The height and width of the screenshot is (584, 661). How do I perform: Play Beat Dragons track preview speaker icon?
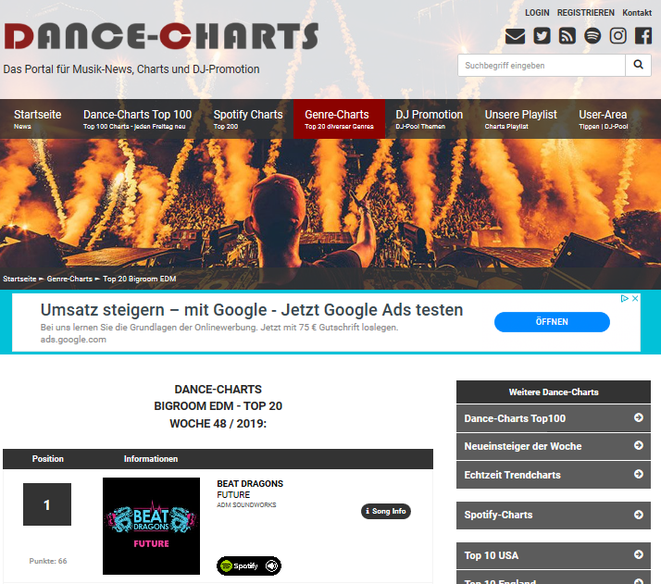click(272, 565)
